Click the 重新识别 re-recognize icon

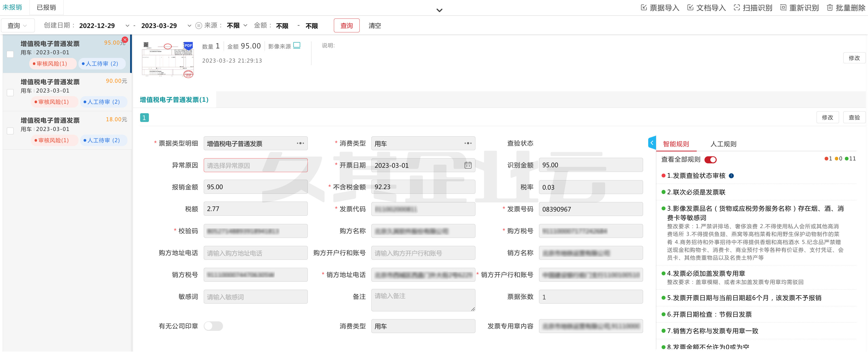pos(783,7)
